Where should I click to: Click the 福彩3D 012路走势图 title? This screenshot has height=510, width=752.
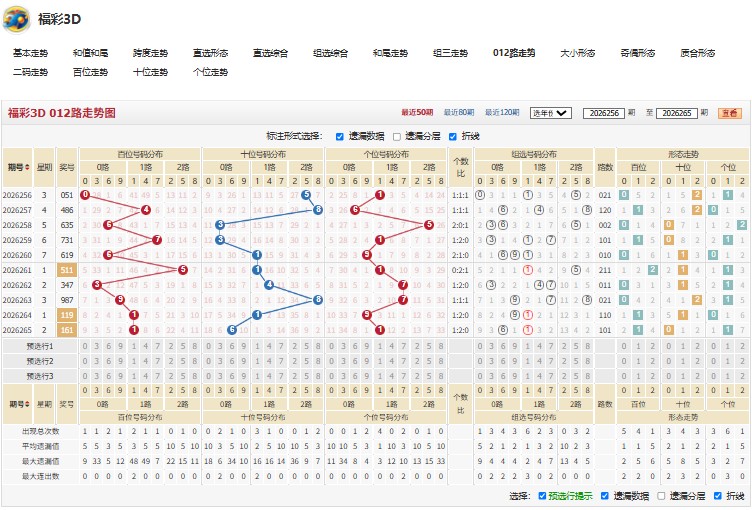[x=61, y=113]
